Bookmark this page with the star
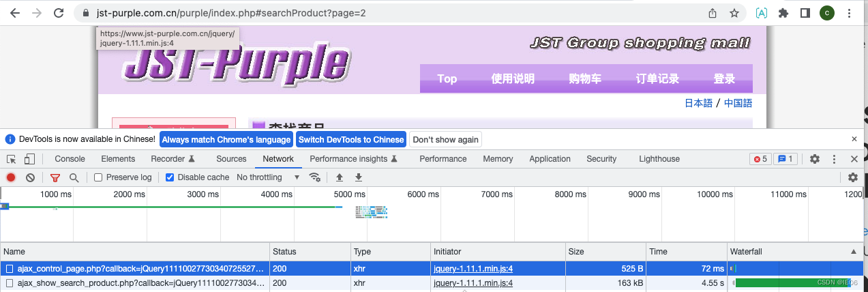Image resolution: width=868 pixels, height=292 pixels. [x=734, y=13]
